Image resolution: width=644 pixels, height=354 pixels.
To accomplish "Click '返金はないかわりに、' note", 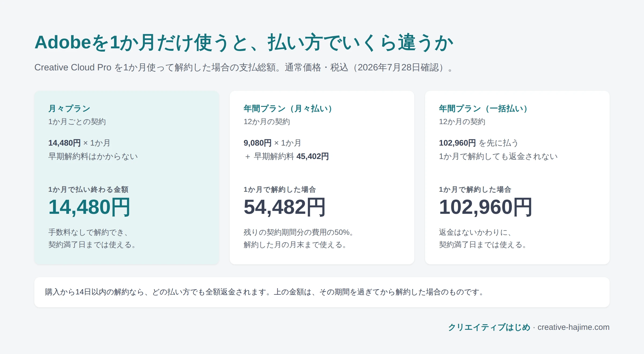I will point(476,232).
